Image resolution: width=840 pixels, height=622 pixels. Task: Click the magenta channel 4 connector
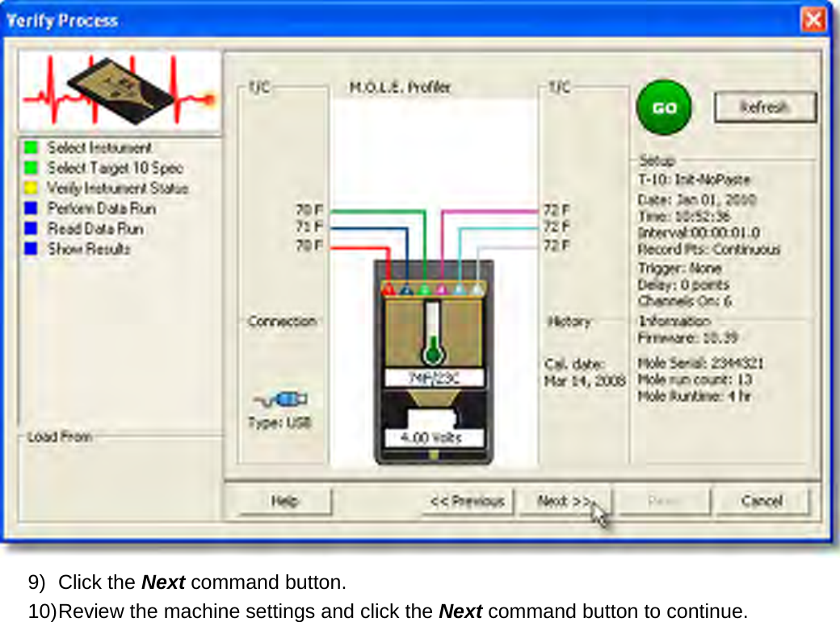pyautogui.click(x=442, y=290)
